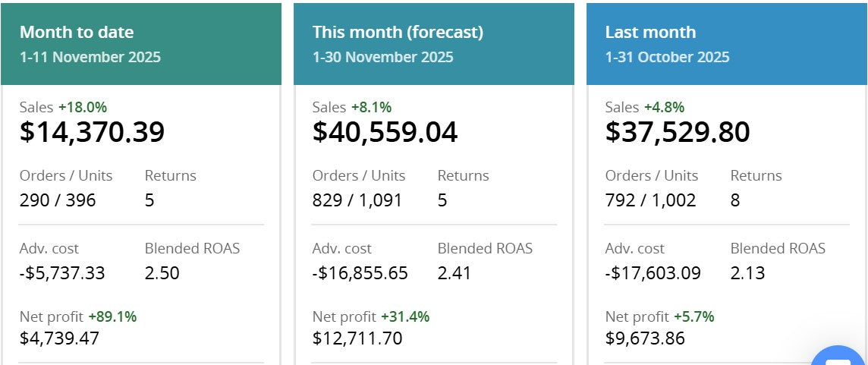The image size is (868, 365).
Task: Open adv. cost -$5,737.33 details
Action: (x=62, y=273)
